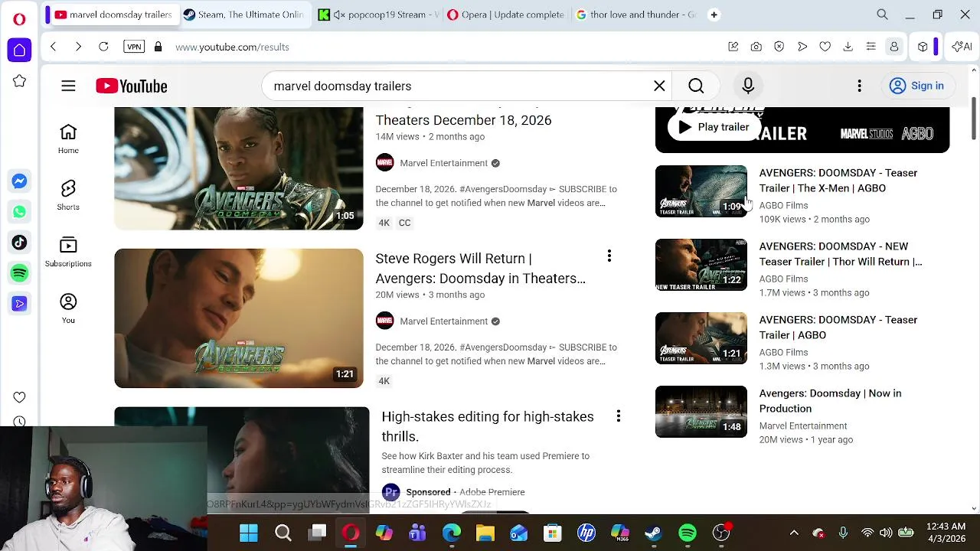Image resolution: width=980 pixels, height=551 pixels.
Task: Open action menu for Steve Rogers video
Action: click(x=609, y=256)
